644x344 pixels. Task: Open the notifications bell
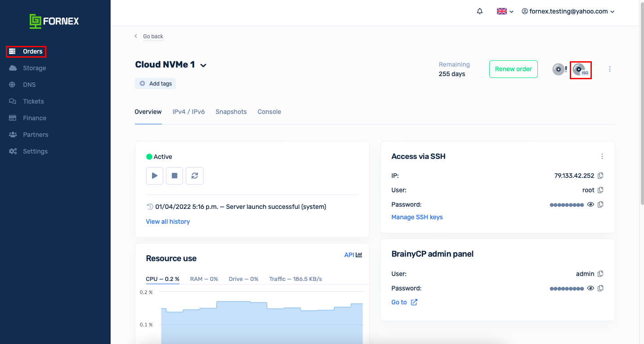[x=480, y=11]
